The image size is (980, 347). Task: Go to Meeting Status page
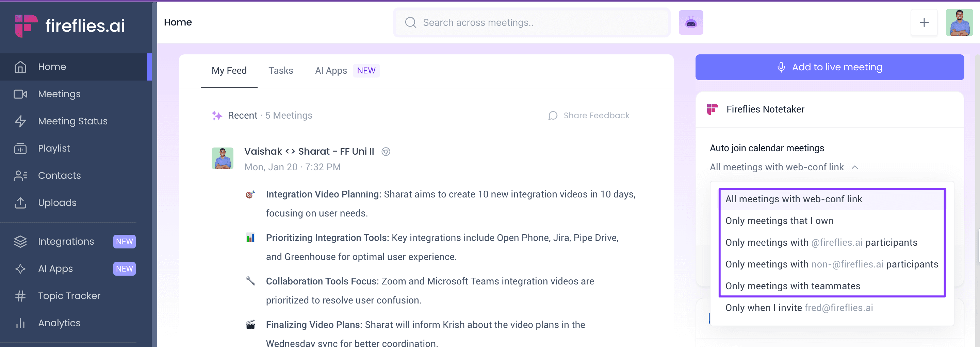76,121
